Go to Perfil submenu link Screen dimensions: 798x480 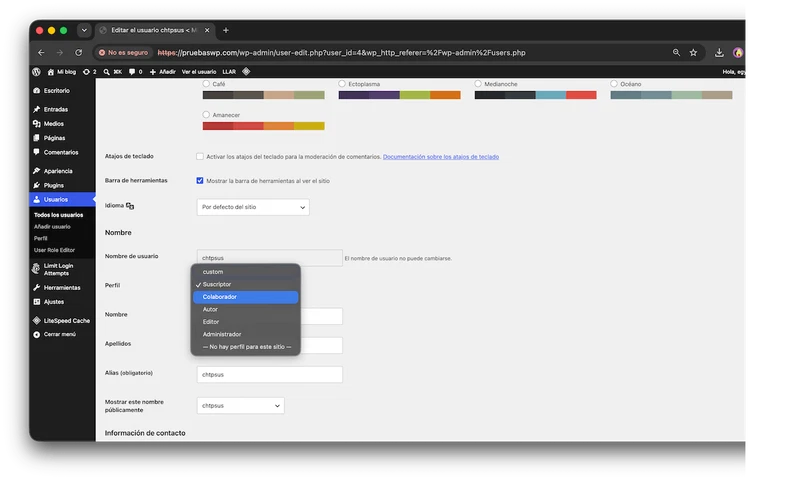tap(41, 238)
